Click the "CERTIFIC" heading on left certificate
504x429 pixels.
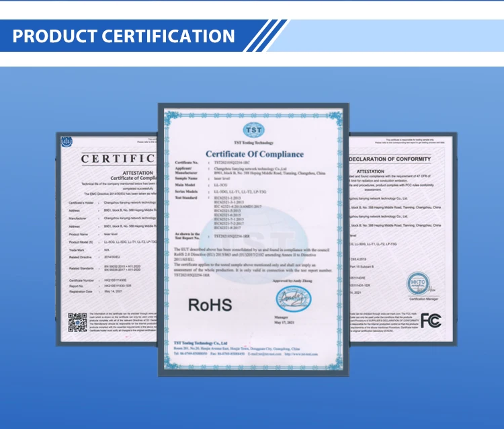coord(118,159)
